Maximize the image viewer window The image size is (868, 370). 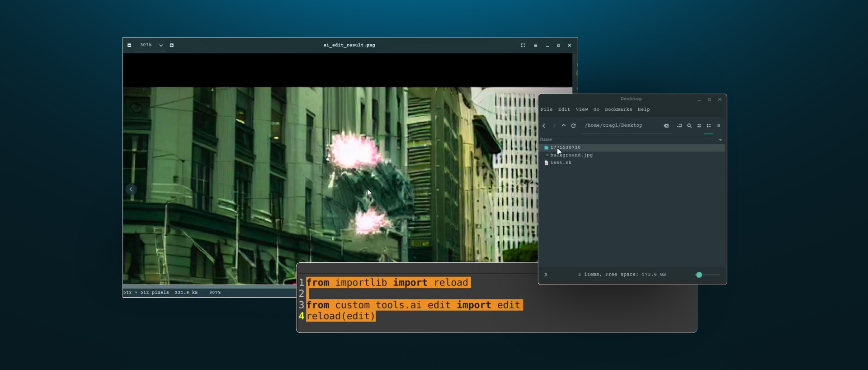pyautogui.click(x=559, y=45)
